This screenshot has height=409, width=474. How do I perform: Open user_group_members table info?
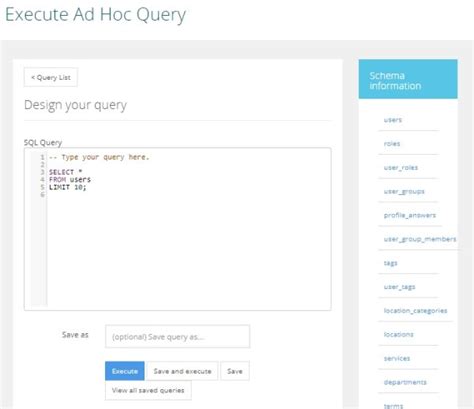tap(420, 239)
